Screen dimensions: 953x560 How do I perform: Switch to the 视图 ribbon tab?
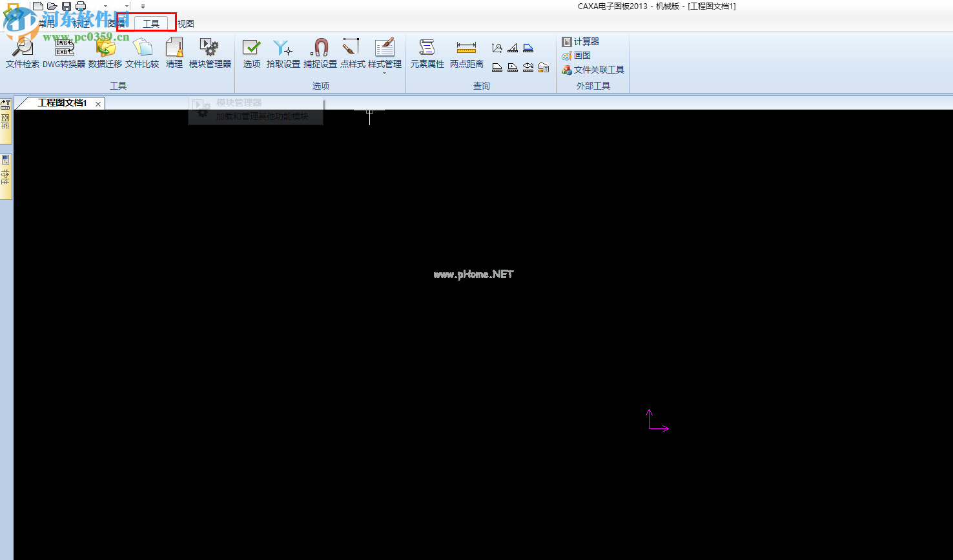pyautogui.click(x=186, y=24)
